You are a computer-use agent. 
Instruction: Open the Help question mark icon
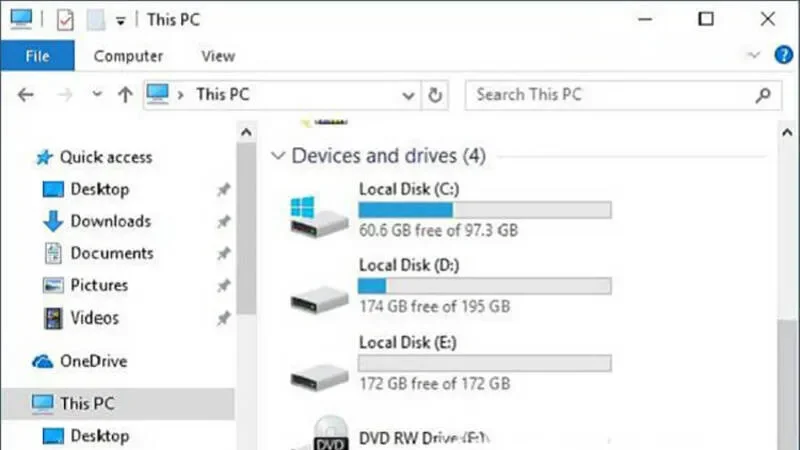tap(784, 55)
